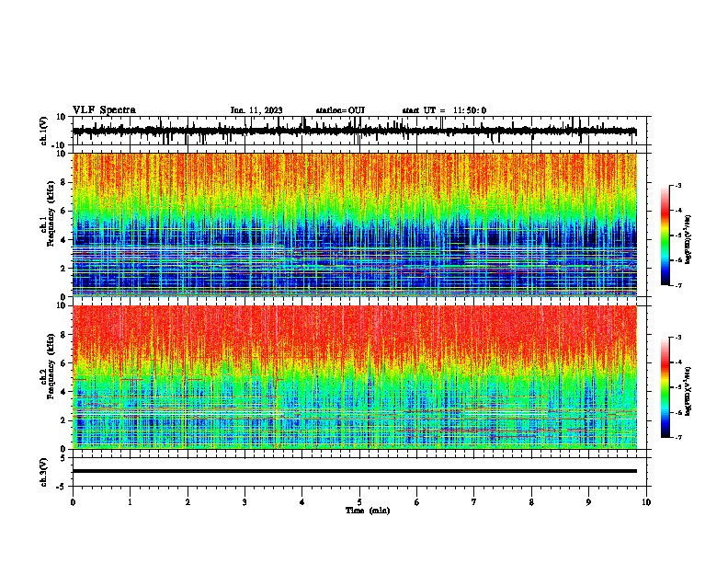Click the 6 kHz tick on ch.2 spectrogram
The image size is (728, 563).
coord(63,363)
